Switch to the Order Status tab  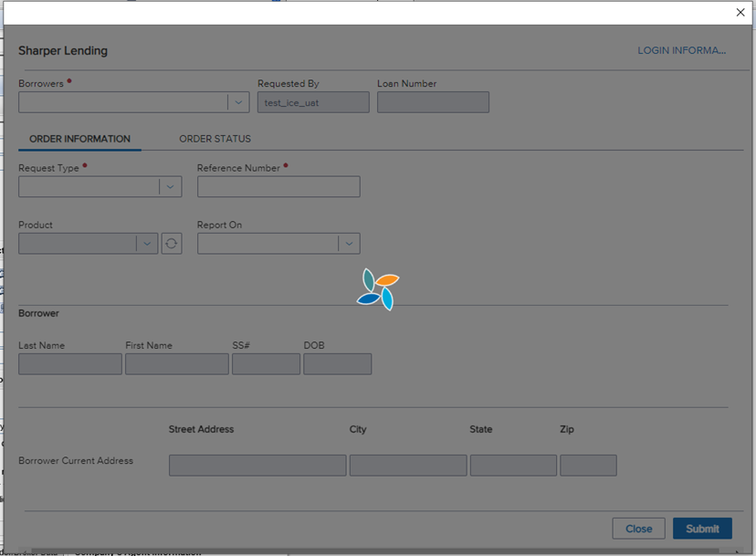click(x=215, y=139)
